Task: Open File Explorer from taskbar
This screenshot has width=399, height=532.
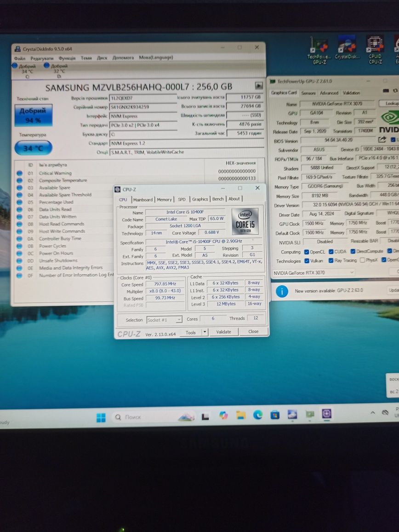Action: tap(241, 415)
